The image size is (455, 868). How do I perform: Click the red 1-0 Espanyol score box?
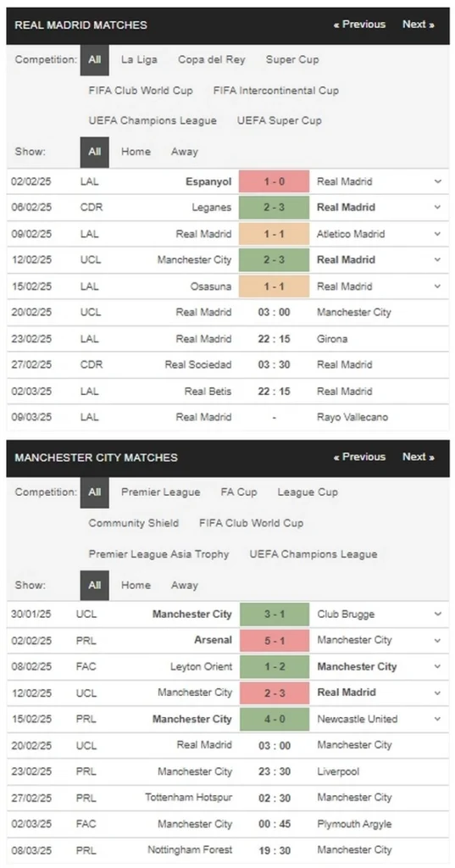point(274,181)
